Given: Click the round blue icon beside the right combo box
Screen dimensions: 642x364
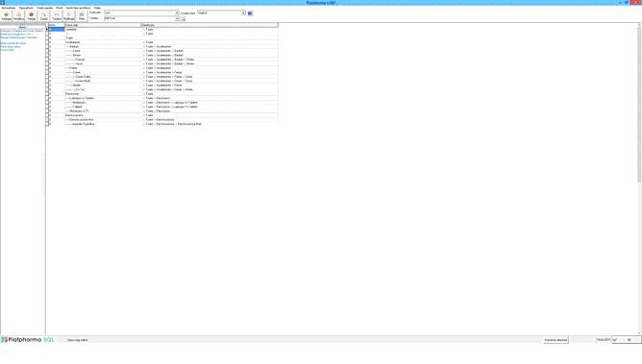Looking at the screenshot, I should [250, 13].
